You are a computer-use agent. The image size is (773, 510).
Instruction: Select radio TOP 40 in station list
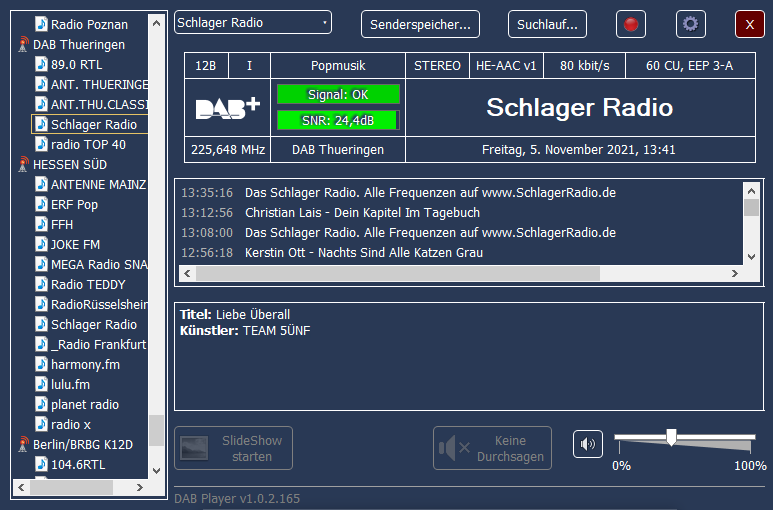click(88, 145)
